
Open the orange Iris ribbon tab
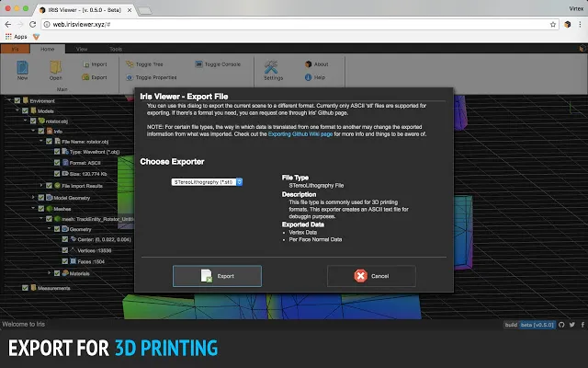coord(15,49)
